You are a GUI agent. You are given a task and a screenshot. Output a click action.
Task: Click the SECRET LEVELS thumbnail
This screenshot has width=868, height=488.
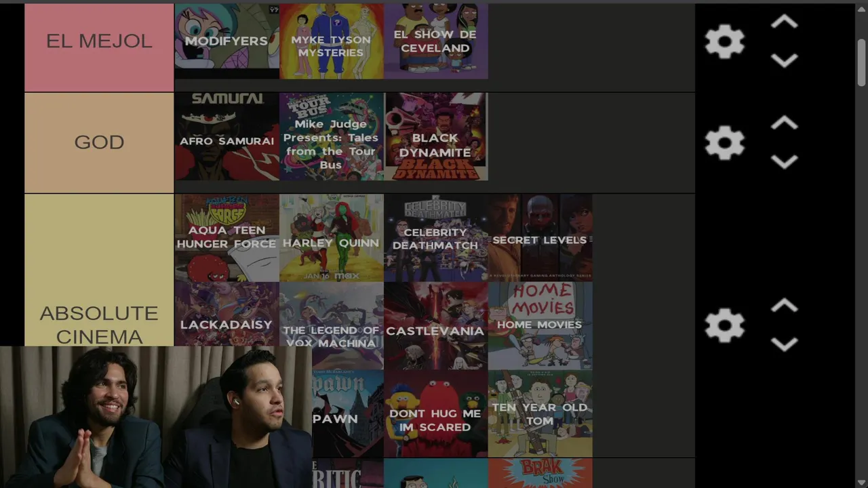[540, 238]
